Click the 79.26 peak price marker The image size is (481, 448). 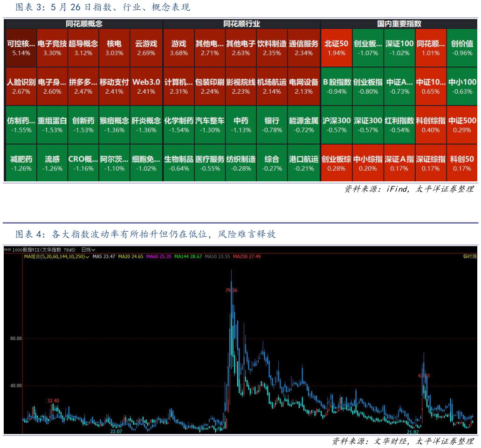(231, 290)
